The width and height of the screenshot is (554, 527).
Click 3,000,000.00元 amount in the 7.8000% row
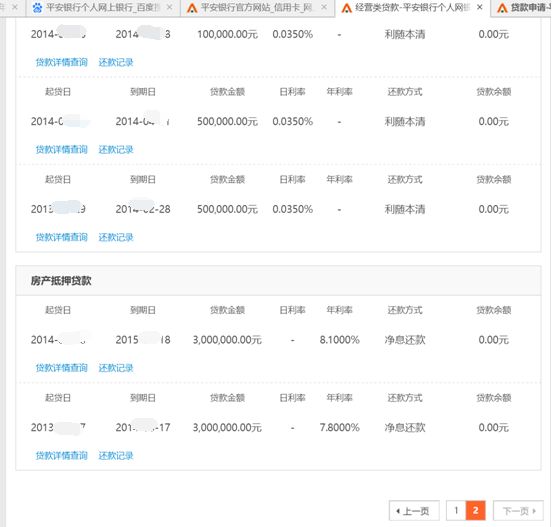coord(227,428)
